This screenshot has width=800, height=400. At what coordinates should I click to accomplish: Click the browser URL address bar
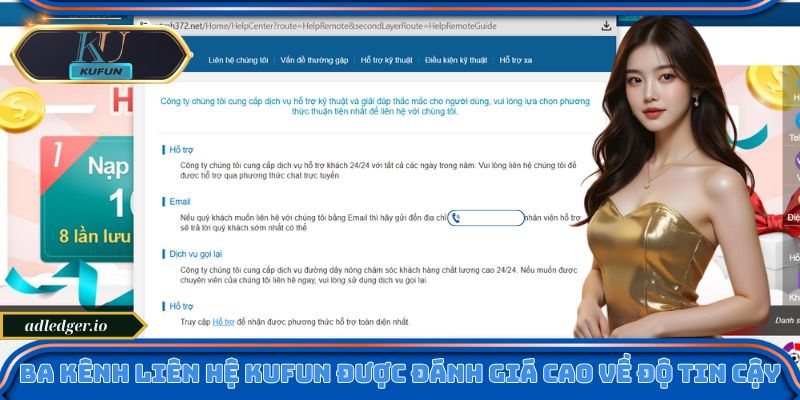(370, 25)
